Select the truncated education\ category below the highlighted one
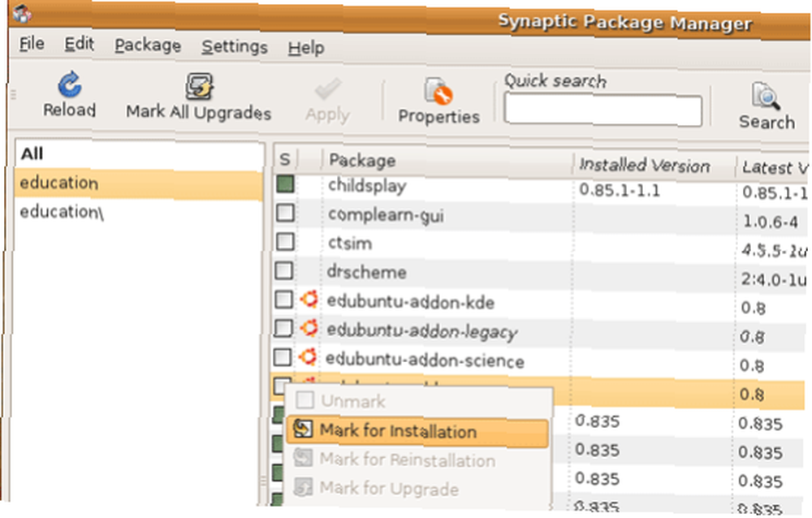The width and height of the screenshot is (812, 518). pos(62,212)
